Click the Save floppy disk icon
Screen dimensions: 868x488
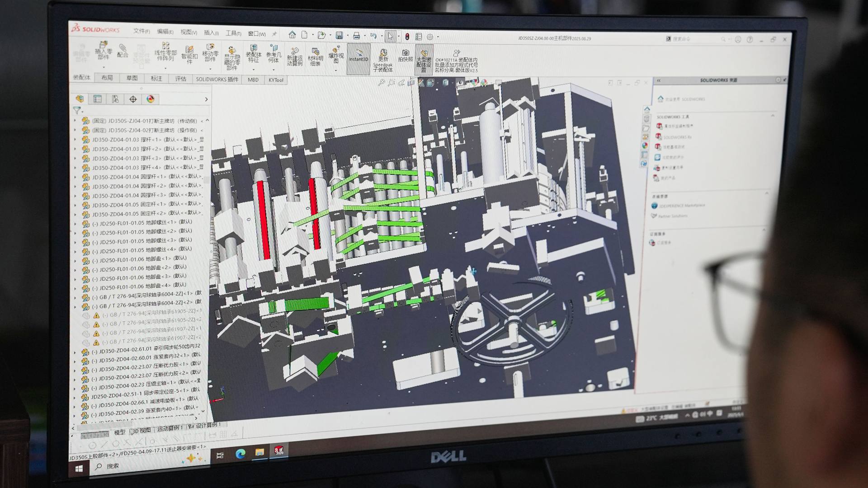click(339, 36)
